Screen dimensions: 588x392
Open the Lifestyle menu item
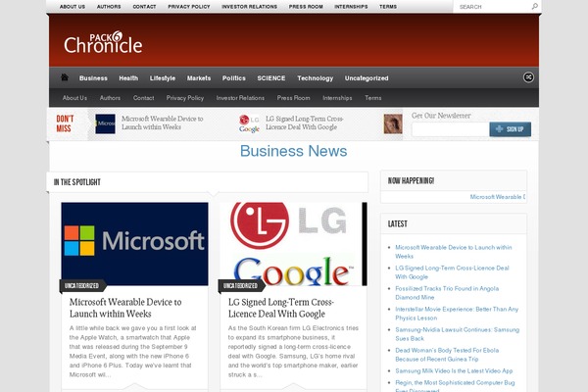(x=163, y=78)
